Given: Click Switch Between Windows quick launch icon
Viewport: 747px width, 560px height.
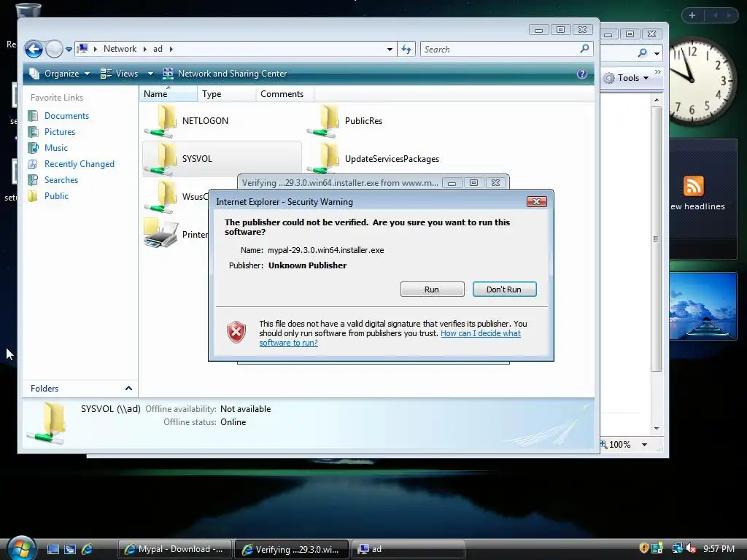Looking at the screenshot, I should pos(70,549).
